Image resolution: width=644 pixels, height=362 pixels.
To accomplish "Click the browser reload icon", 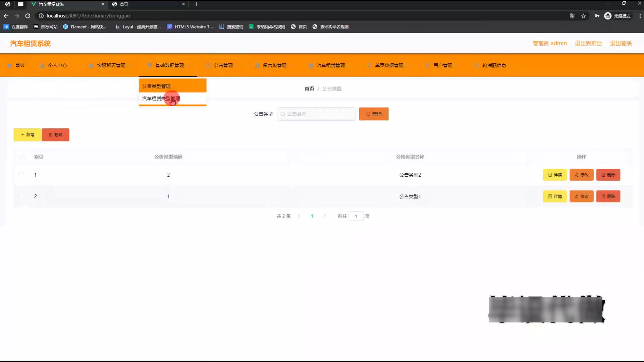I will click(28, 16).
